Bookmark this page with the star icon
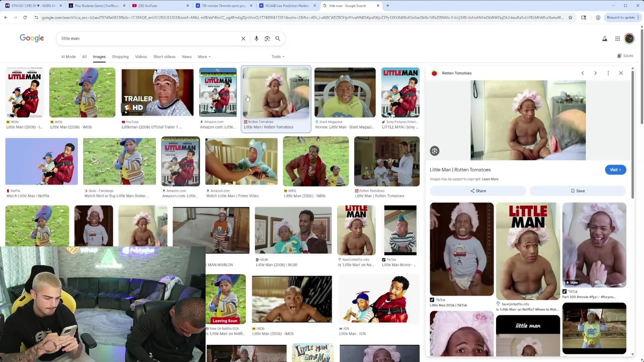The width and height of the screenshot is (644, 362). [570, 18]
